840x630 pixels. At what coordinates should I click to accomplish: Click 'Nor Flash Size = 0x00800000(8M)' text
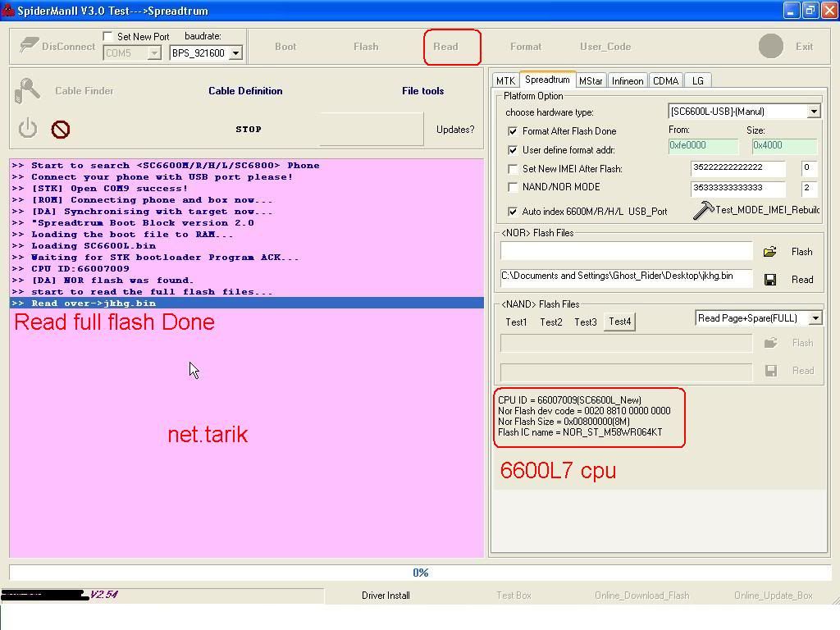pyautogui.click(x=564, y=422)
